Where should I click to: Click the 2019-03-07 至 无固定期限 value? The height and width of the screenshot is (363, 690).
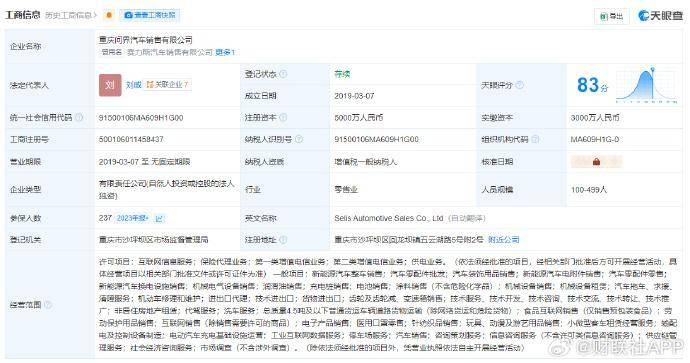144,161
